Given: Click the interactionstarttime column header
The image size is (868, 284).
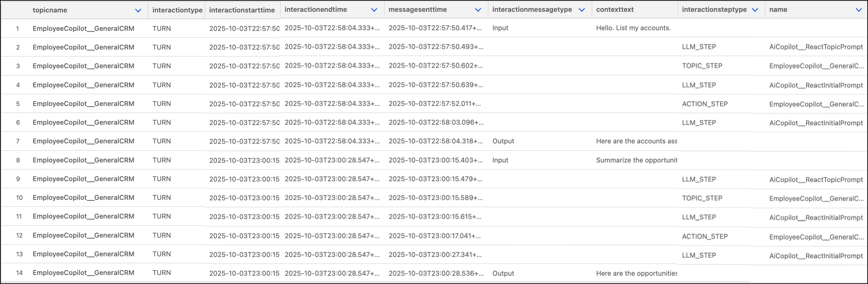Looking at the screenshot, I should [x=242, y=10].
